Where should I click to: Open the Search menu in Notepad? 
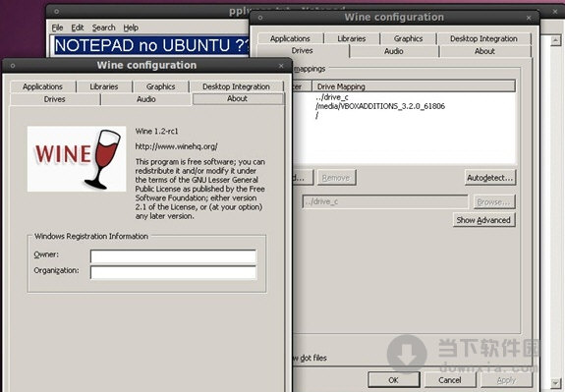104,28
